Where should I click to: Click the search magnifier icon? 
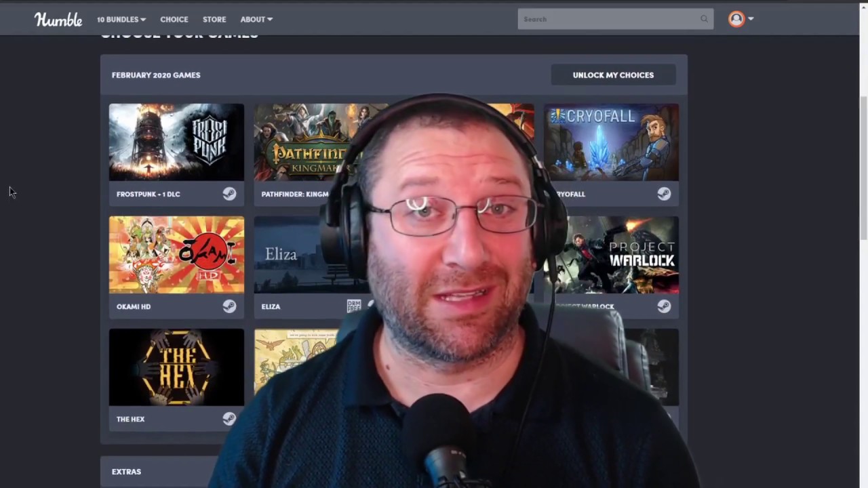pos(704,19)
